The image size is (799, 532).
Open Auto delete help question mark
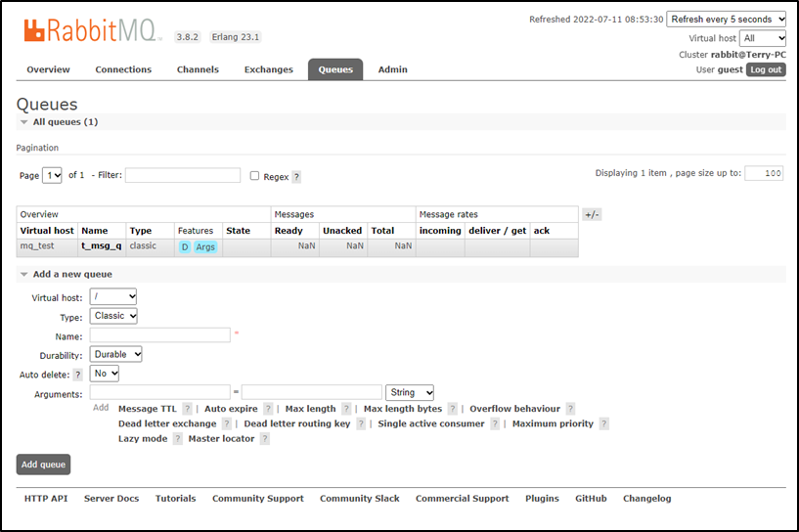point(77,375)
